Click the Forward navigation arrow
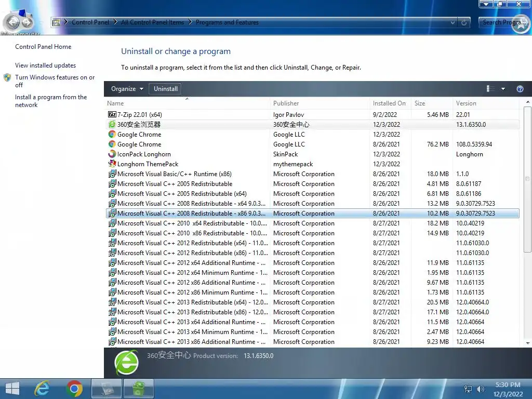This screenshot has width=532, height=399. tap(27, 22)
